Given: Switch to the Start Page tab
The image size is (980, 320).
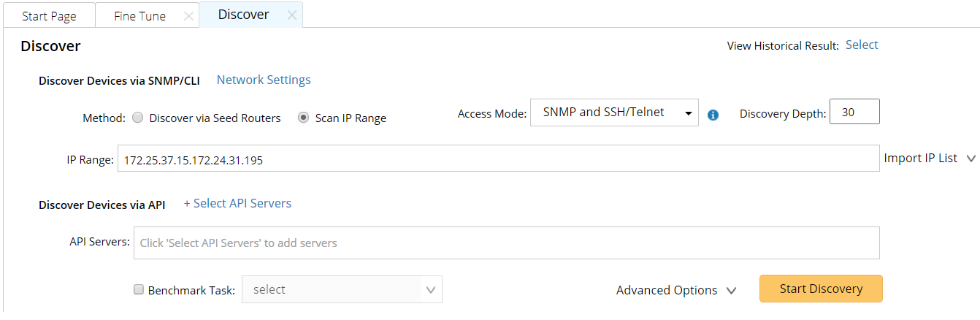Looking at the screenshot, I should pos(49,16).
